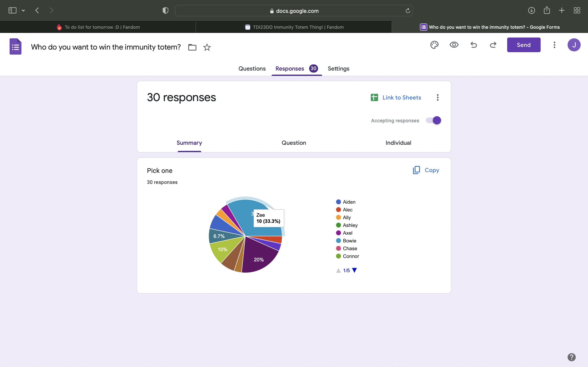Copy the Pick one chart

(x=426, y=170)
